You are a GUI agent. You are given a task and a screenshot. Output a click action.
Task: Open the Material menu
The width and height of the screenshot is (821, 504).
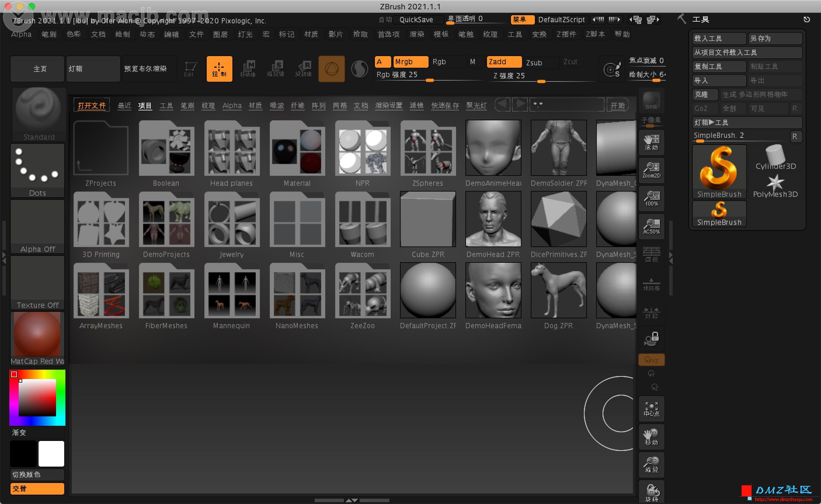[311, 34]
